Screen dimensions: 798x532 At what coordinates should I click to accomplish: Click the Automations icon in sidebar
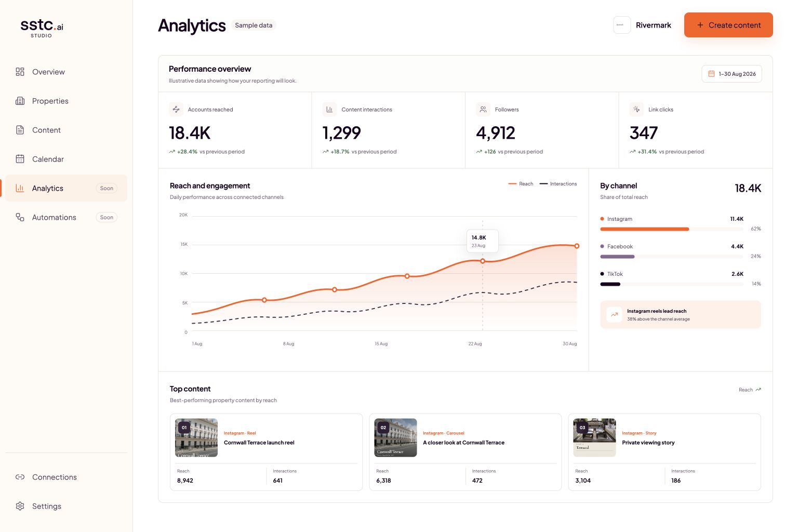coord(20,217)
